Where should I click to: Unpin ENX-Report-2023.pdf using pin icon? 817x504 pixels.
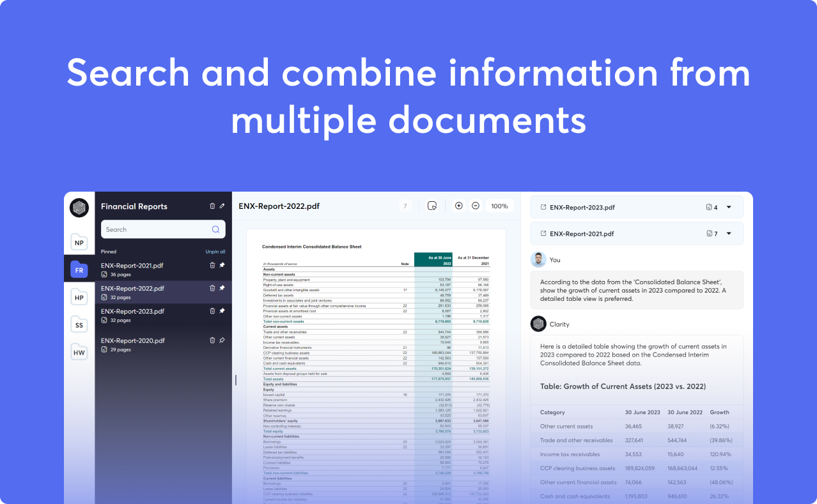[222, 311]
